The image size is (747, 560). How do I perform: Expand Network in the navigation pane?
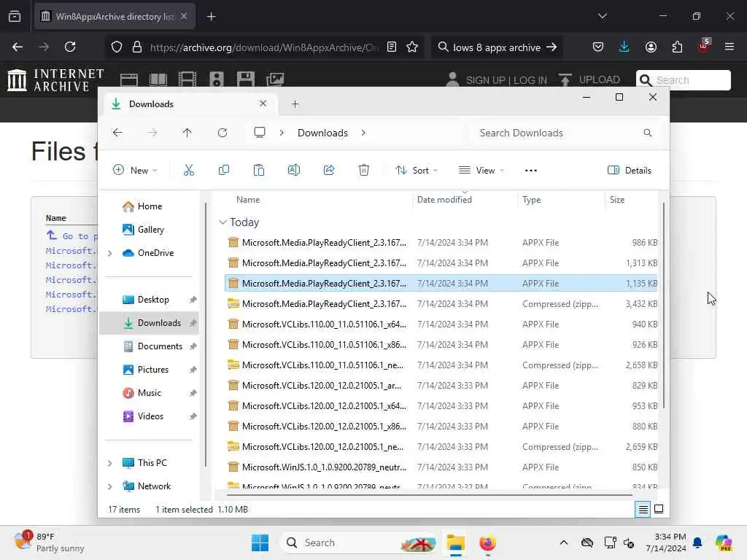110,486
